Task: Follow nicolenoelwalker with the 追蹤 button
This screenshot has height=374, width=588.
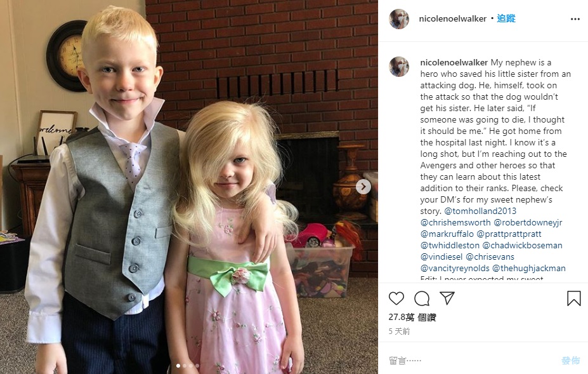Action: (506, 18)
